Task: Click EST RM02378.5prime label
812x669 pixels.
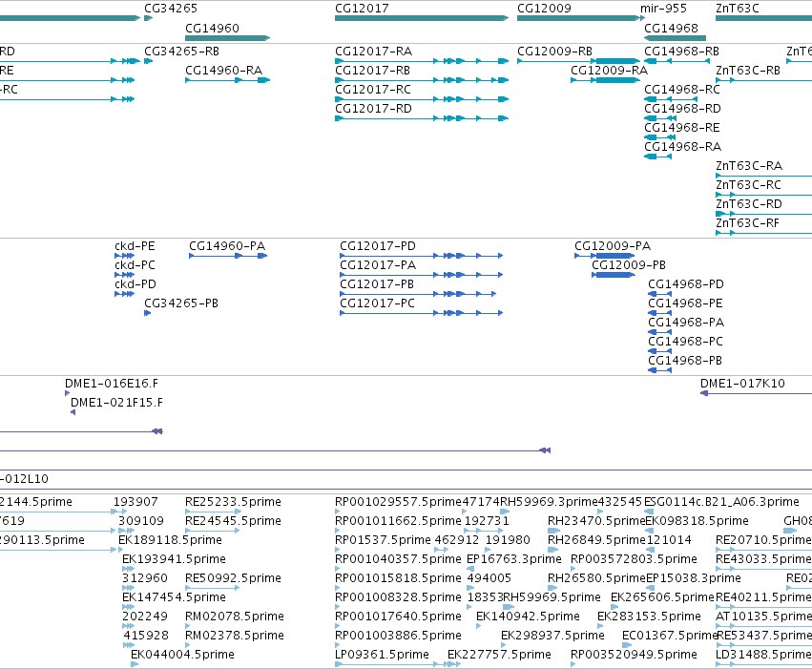Action: 235,636
